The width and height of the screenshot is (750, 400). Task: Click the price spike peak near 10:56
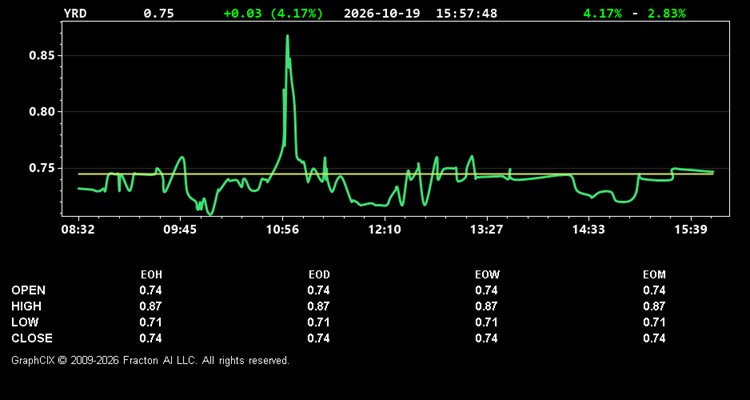287,36
